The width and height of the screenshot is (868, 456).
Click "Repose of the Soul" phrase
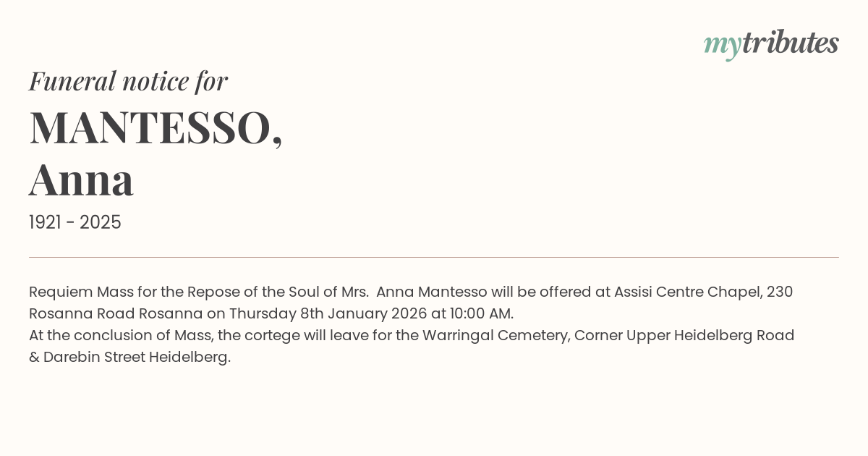tap(251, 292)
